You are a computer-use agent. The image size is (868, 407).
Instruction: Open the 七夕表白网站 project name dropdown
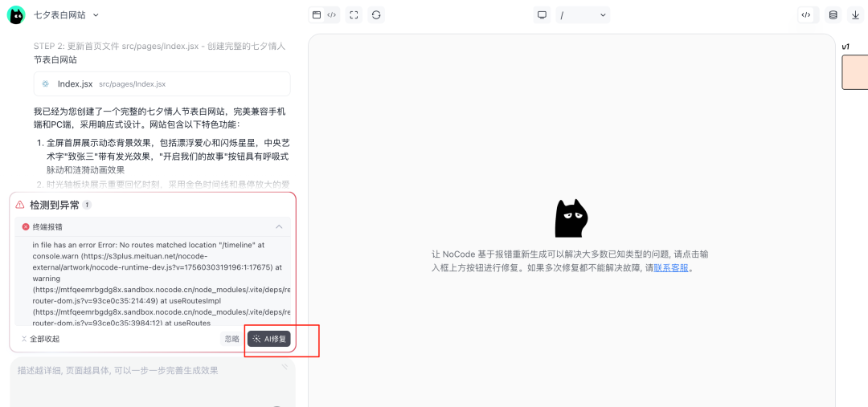(x=66, y=15)
